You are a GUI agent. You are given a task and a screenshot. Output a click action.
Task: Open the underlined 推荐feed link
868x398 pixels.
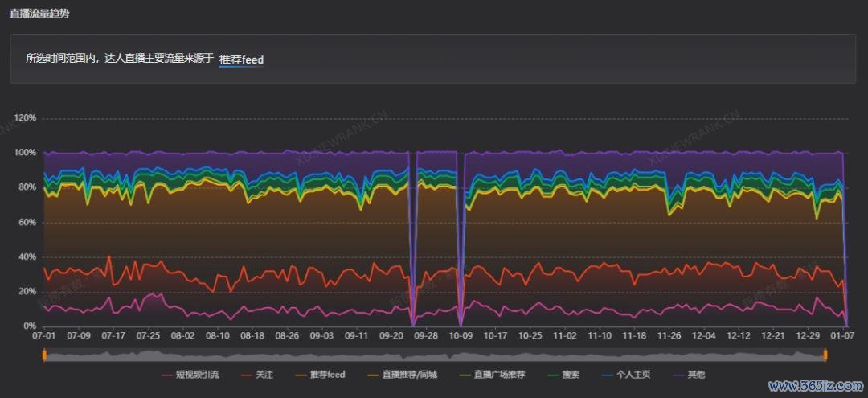pos(241,59)
